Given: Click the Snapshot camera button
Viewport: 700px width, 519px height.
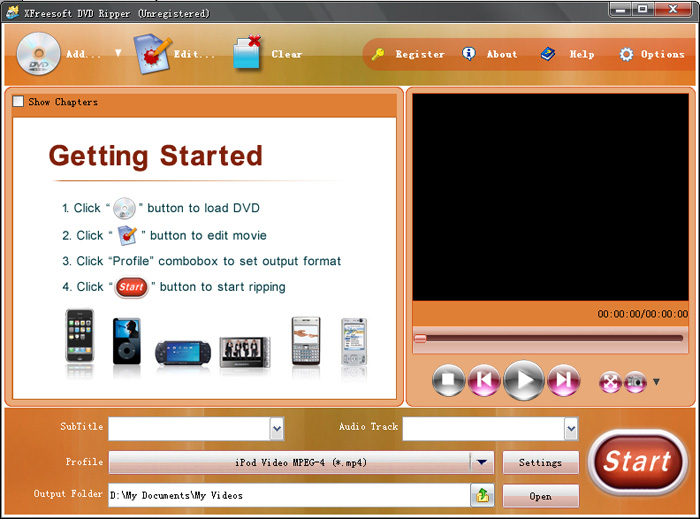Looking at the screenshot, I should click(x=635, y=382).
